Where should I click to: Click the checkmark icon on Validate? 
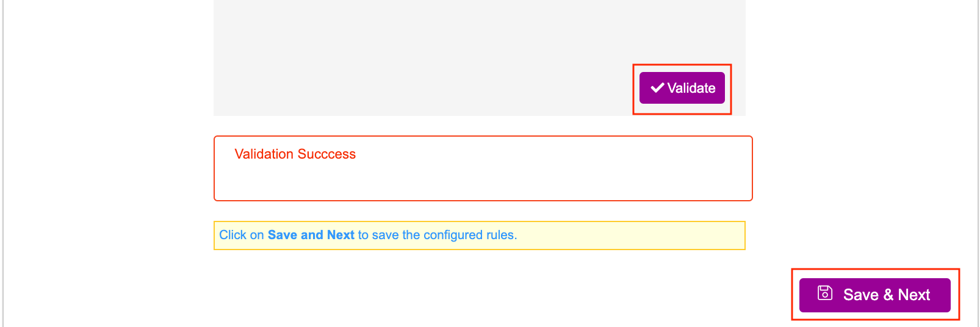(657, 88)
